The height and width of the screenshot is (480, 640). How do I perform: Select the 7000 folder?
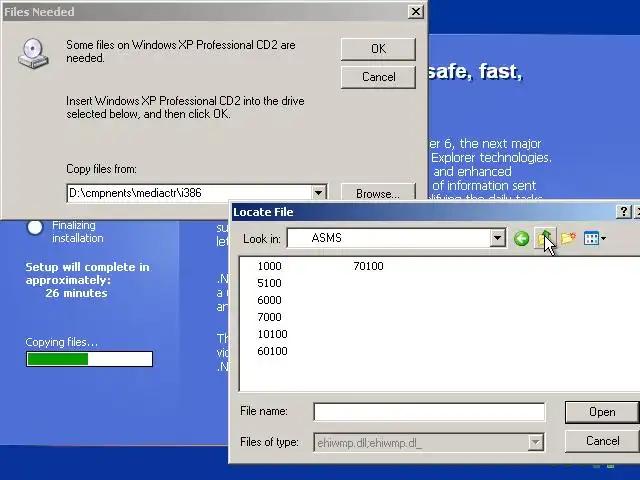269,317
